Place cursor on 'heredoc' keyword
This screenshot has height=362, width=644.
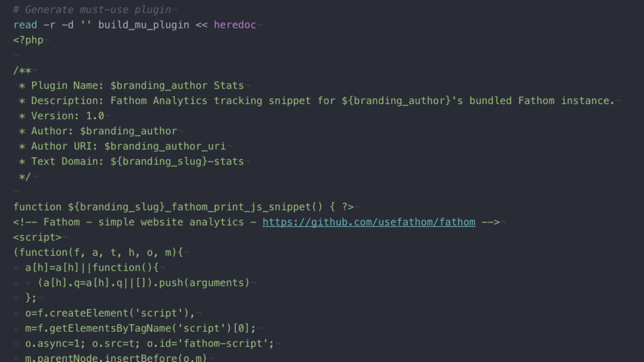point(235,25)
